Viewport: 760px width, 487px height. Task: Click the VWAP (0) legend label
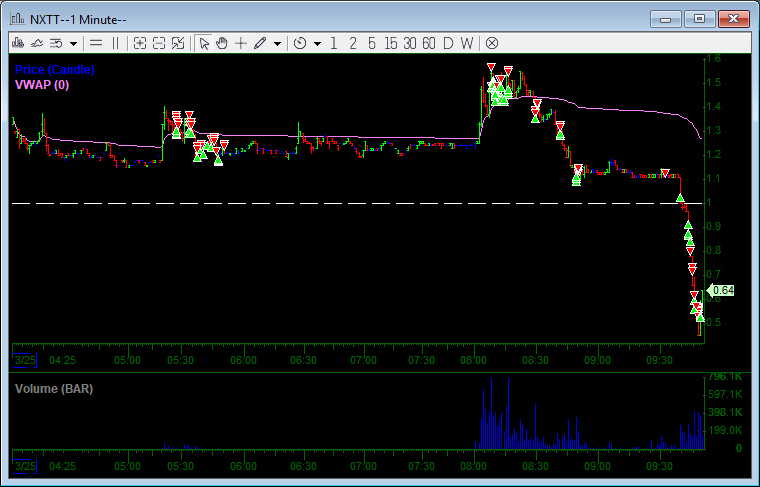pos(42,85)
